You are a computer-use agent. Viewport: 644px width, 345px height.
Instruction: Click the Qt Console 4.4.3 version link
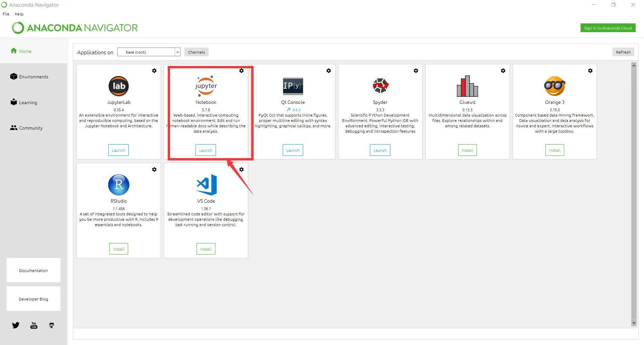click(297, 110)
